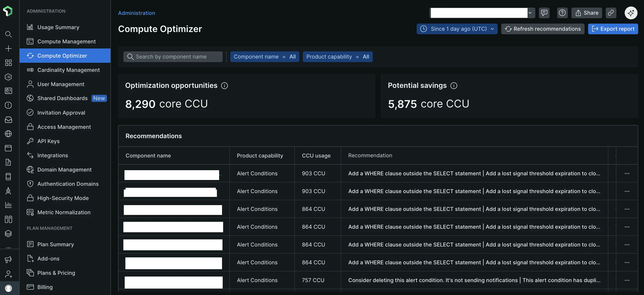Go to Usage Summary in sidebar

58,27
